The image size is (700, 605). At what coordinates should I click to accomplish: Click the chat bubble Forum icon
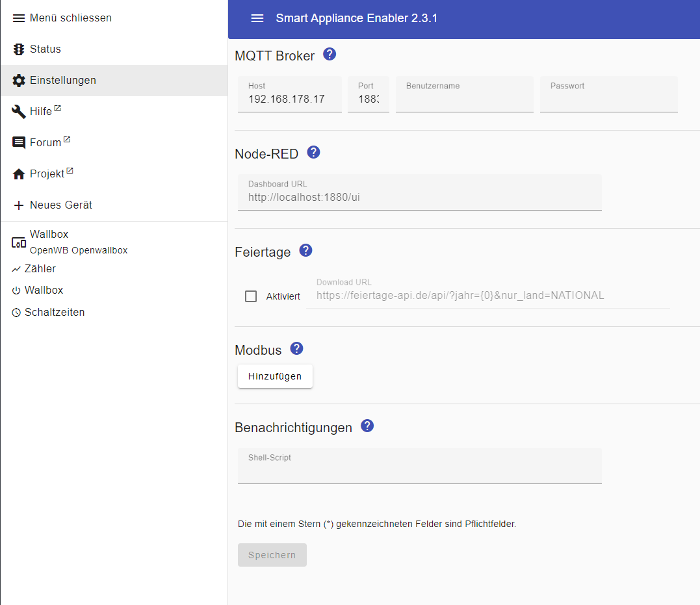coord(19,143)
